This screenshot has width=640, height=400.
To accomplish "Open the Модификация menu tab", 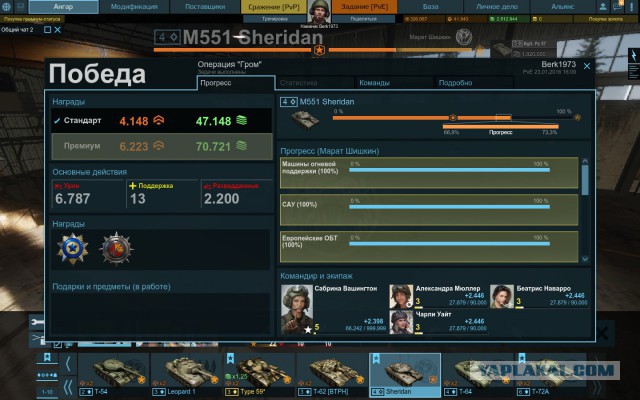I will click(134, 7).
